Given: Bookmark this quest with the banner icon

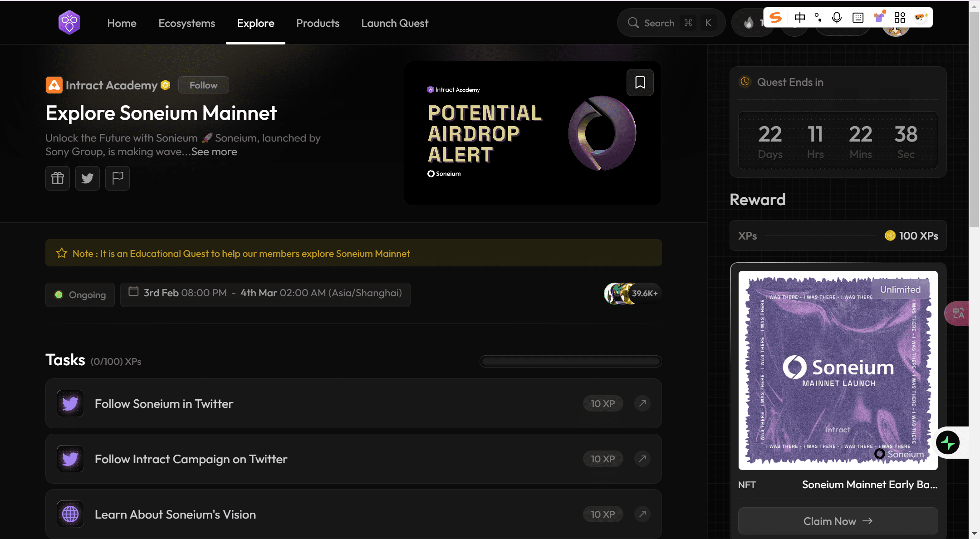Looking at the screenshot, I should coord(640,83).
